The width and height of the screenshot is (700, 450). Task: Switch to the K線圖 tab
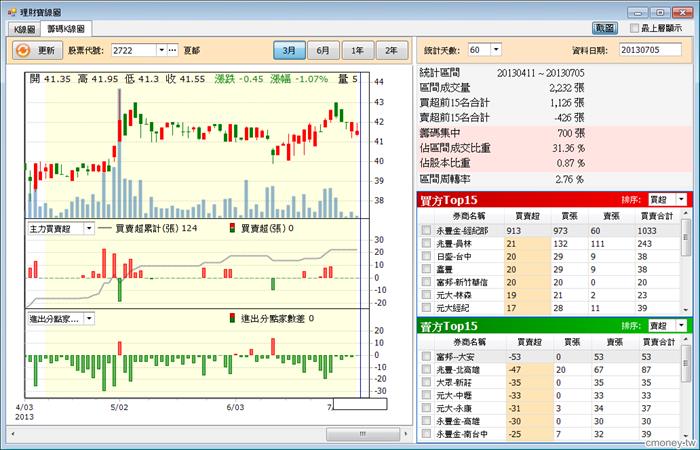(x=24, y=29)
